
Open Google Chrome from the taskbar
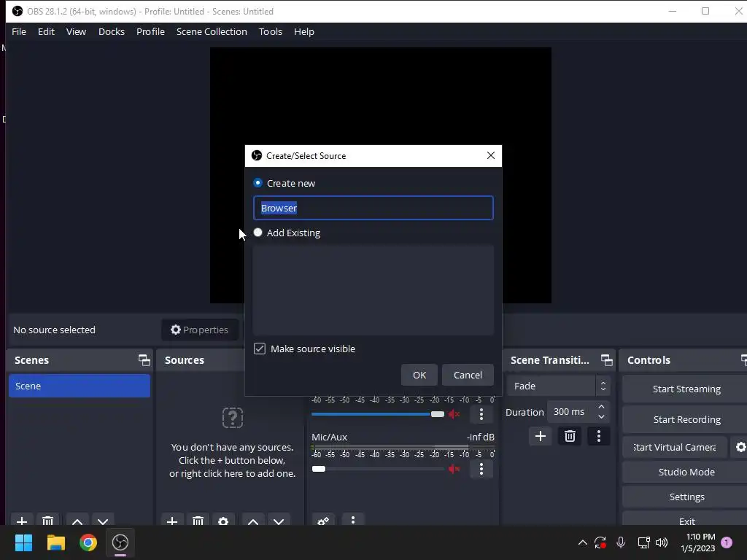(88, 542)
